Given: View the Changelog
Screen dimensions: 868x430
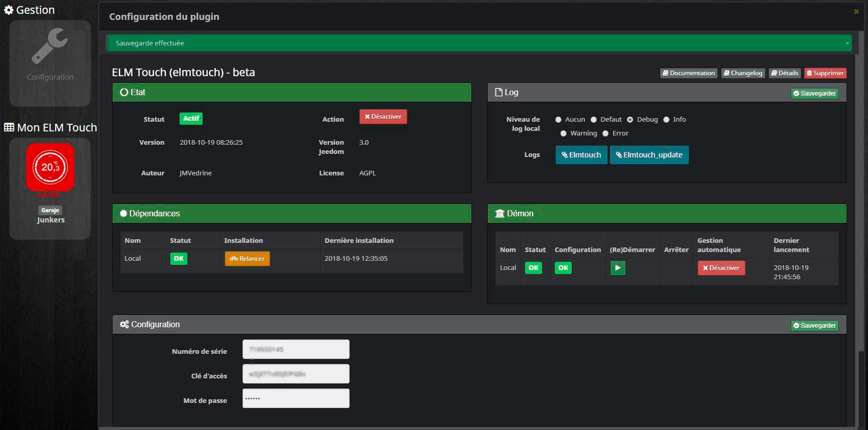Looking at the screenshot, I should [743, 73].
